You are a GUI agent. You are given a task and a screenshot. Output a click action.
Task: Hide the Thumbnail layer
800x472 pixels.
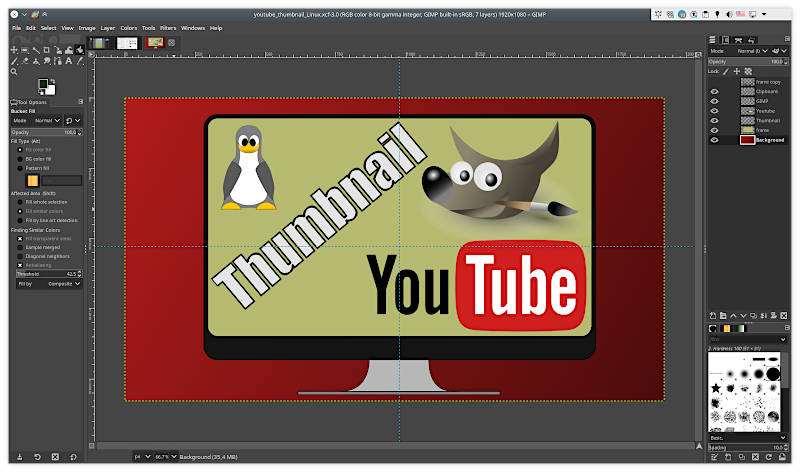pos(714,120)
